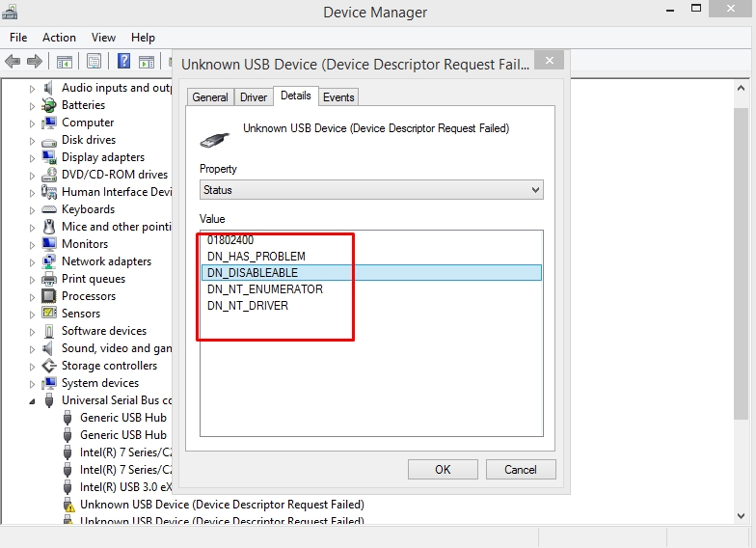Switch to the Events tab
The height and width of the screenshot is (548, 756).
[x=338, y=97]
